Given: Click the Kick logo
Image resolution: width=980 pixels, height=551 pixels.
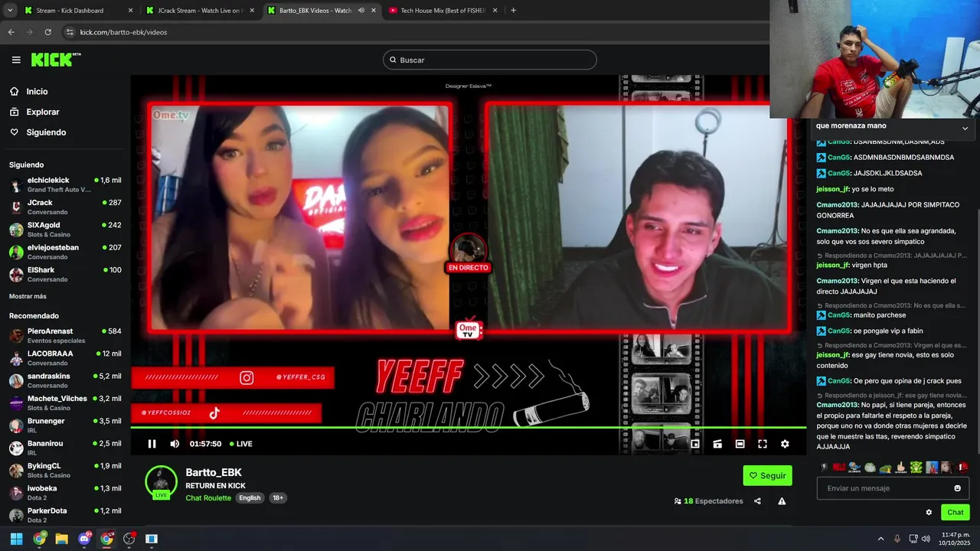Looking at the screenshot, I should tap(56, 60).
